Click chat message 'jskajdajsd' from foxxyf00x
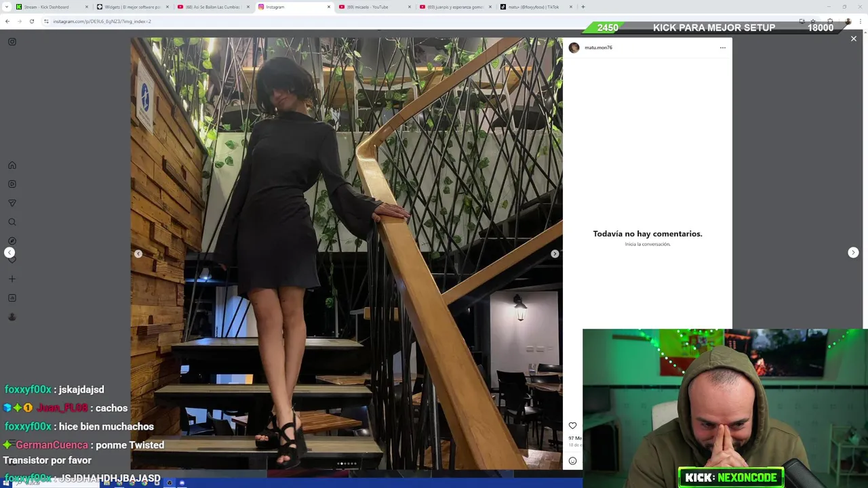The width and height of the screenshot is (868, 488). pyautogui.click(x=81, y=390)
